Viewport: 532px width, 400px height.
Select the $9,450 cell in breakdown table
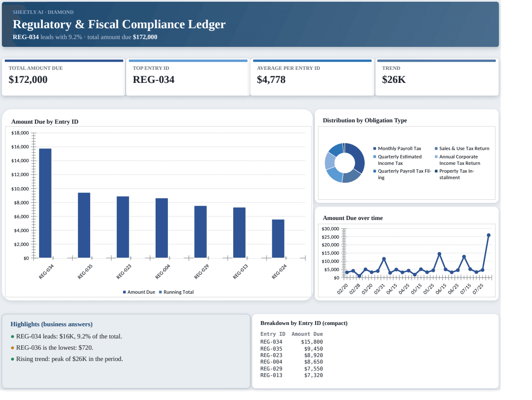point(313,348)
